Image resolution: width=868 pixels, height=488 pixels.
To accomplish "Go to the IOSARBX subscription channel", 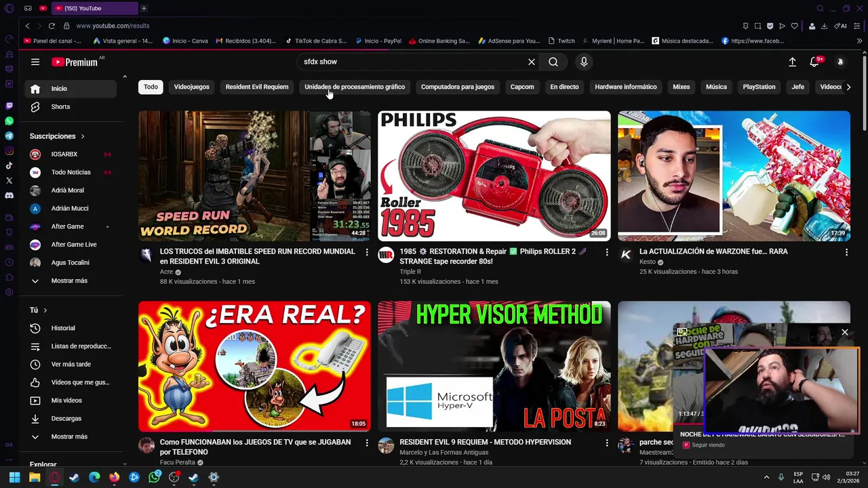I will coord(71,155).
